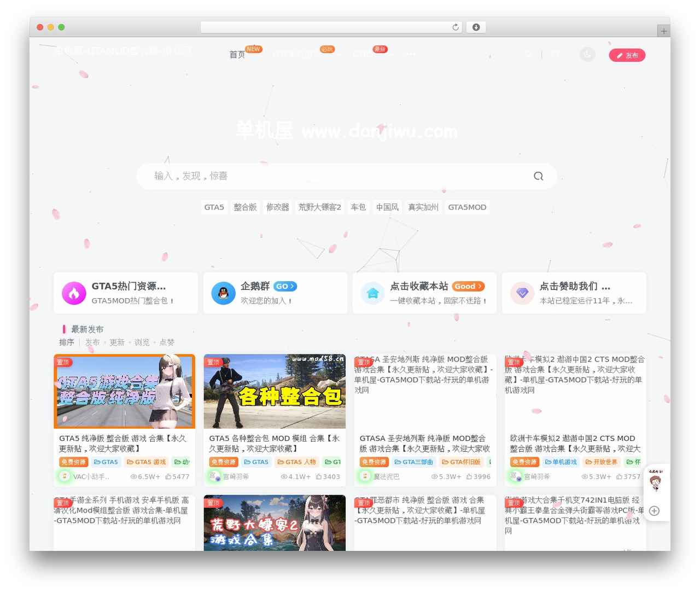The image size is (700, 593).
Task: Sort posts by 发布
Action: pos(92,342)
